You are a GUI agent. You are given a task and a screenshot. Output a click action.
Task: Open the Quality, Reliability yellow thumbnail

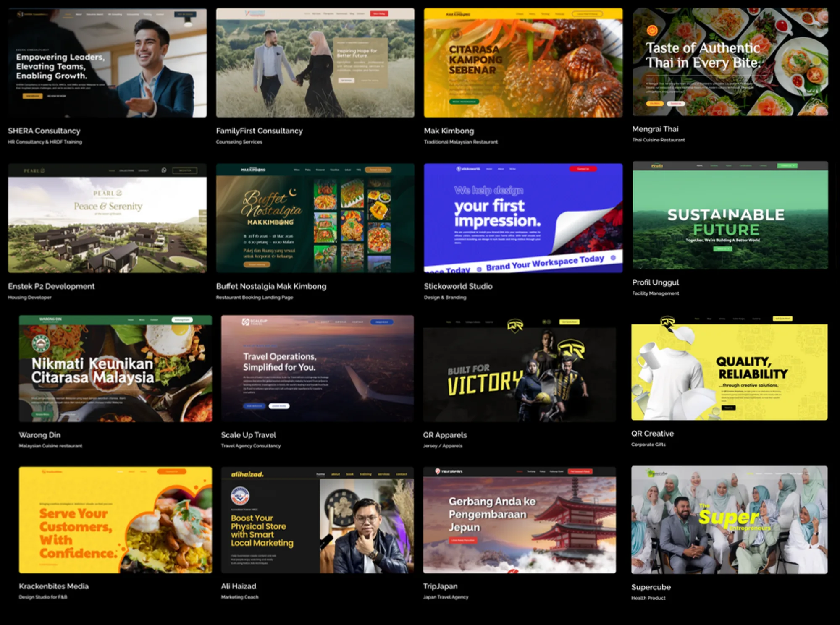(x=730, y=367)
